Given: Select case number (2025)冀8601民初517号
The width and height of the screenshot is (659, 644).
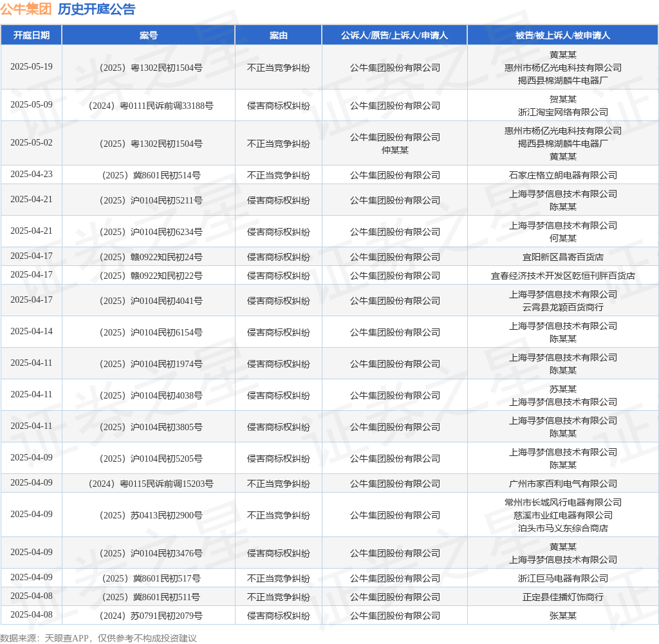Looking at the screenshot, I should (x=151, y=578).
